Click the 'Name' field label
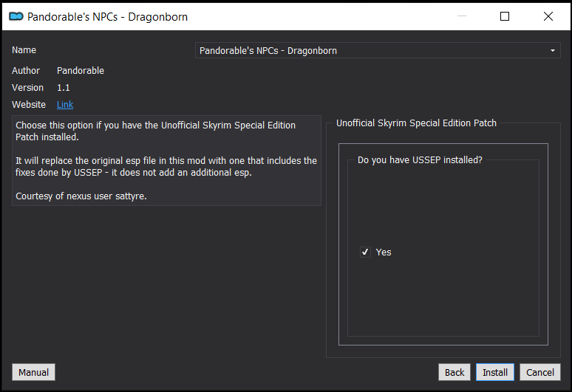572x392 pixels. point(24,50)
